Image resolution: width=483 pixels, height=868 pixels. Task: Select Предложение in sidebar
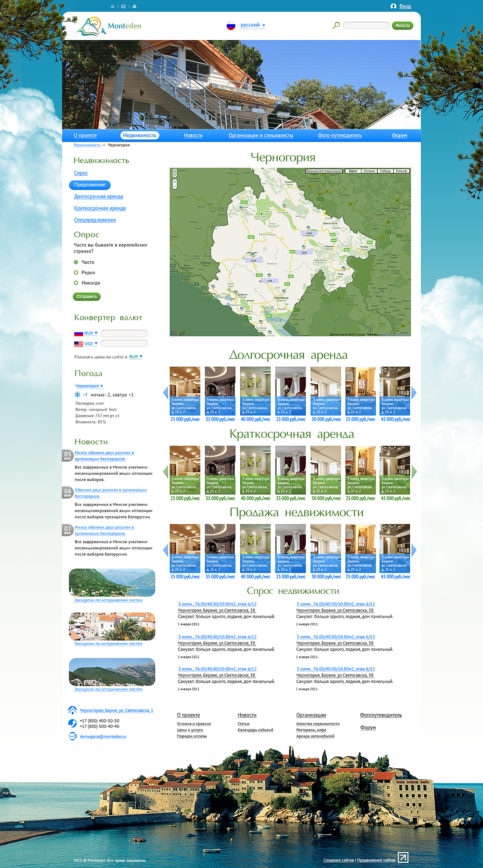90,185
